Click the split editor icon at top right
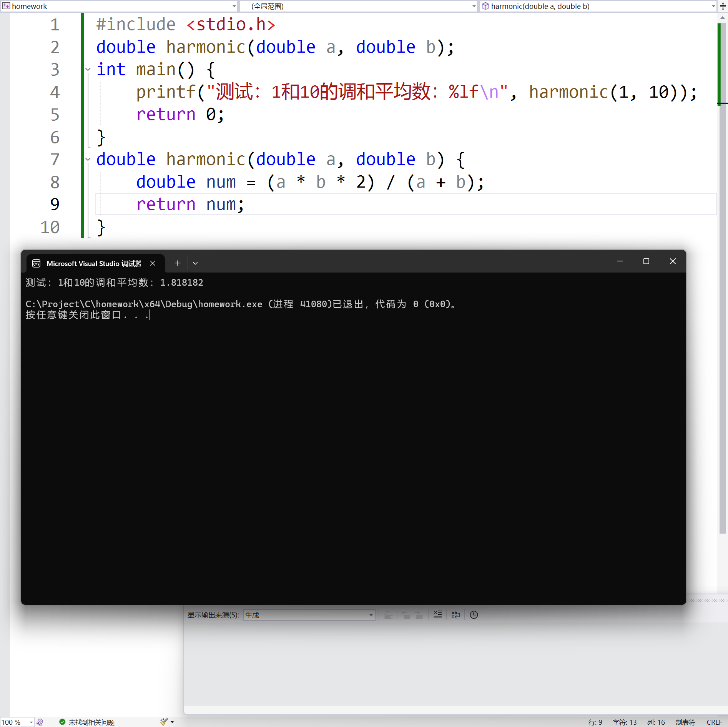 pyautogui.click(x=723, y=6)
